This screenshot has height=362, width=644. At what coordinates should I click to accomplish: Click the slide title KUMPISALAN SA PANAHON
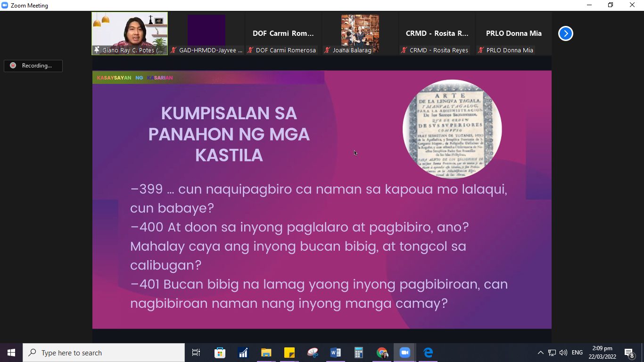click(x=229, y=134)
